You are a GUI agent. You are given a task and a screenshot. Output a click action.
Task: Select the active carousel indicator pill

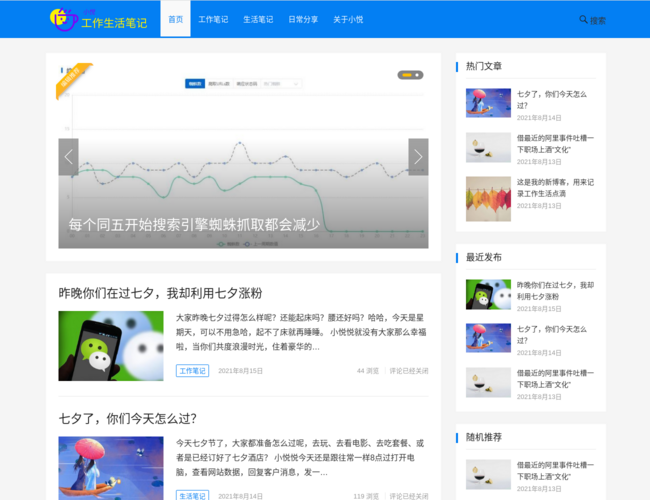[407, 75]
